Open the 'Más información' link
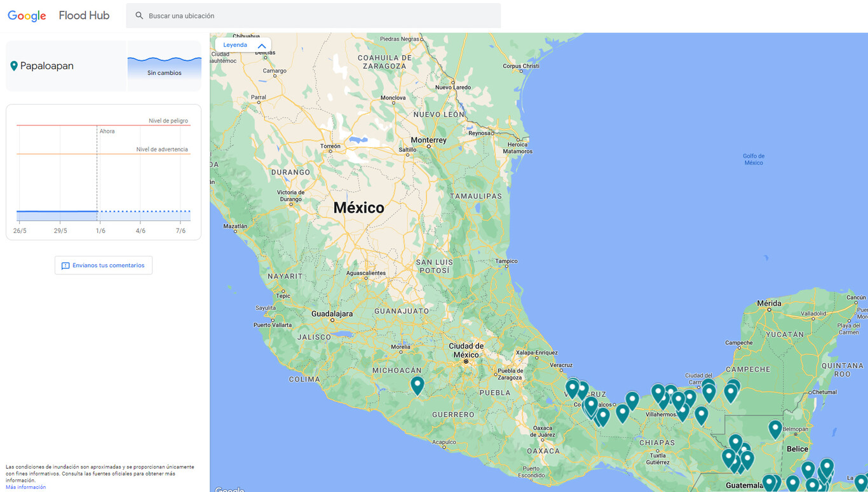The width and height of the screenshot is (868, 492). pyautogui.click(x=25, y=487)
